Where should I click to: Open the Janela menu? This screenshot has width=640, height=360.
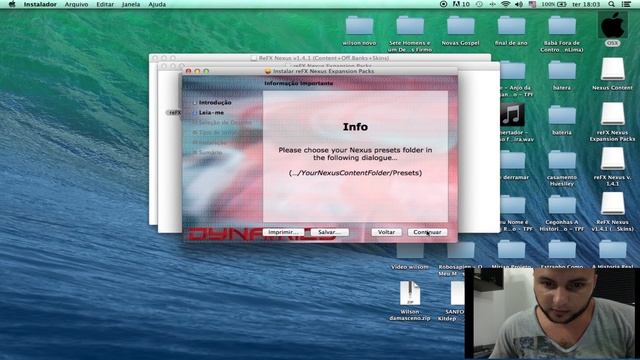[131, 4]
